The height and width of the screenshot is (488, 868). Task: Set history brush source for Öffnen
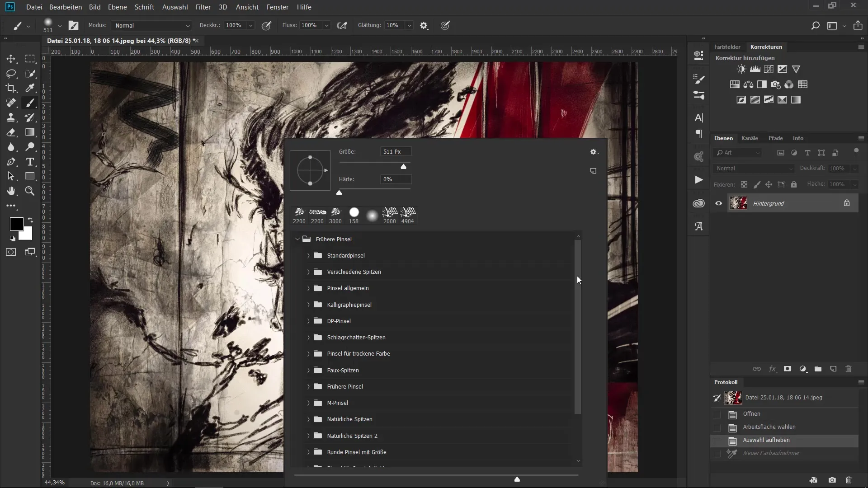(717, 414)
